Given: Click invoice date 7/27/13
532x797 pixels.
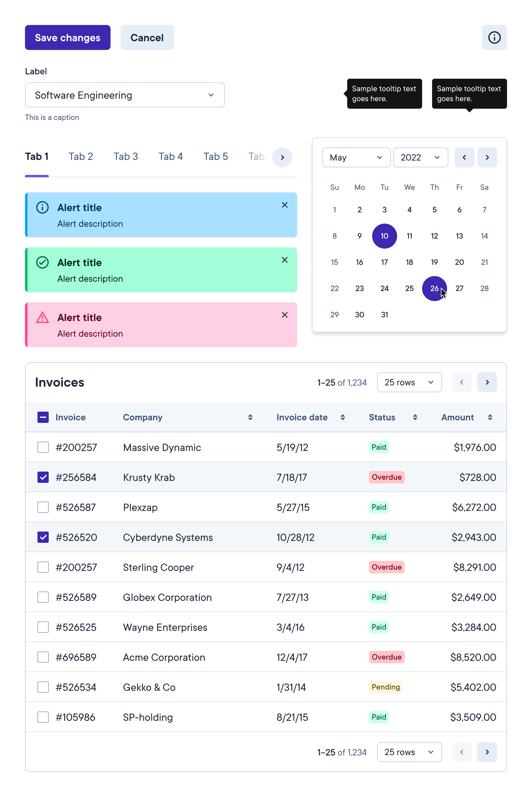Looking at the screenshot, I should 293,597.
